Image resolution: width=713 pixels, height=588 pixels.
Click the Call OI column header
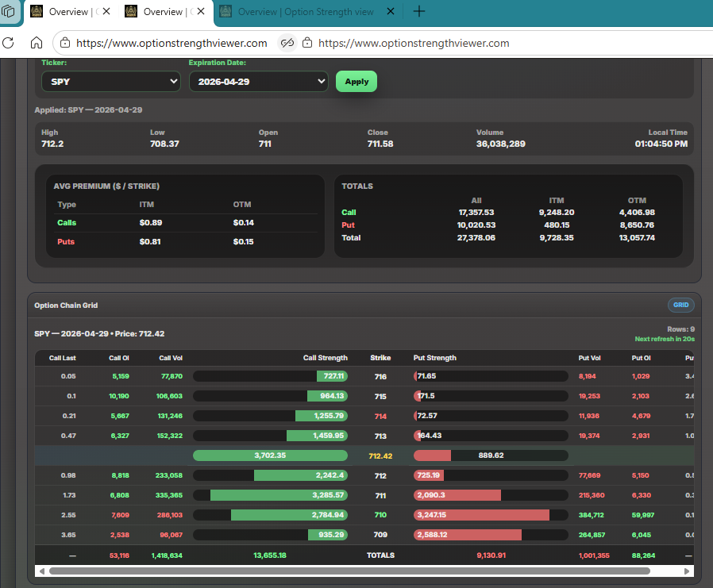(118, 358)
